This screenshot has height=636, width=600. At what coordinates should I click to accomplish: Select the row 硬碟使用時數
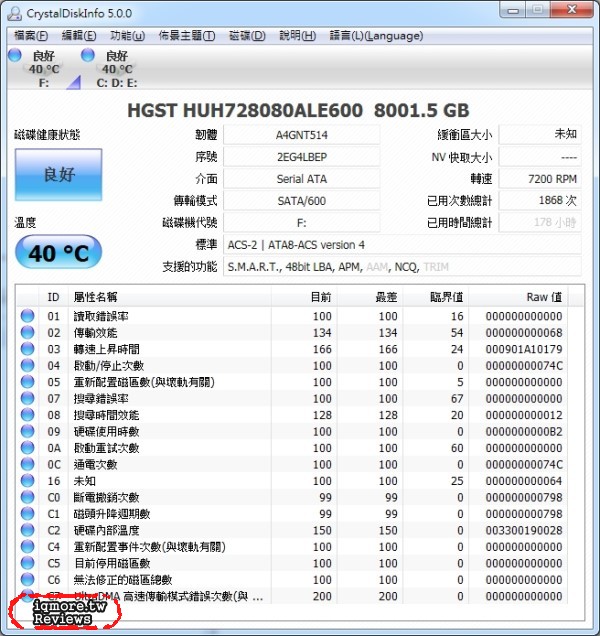(x=292, y=431)
